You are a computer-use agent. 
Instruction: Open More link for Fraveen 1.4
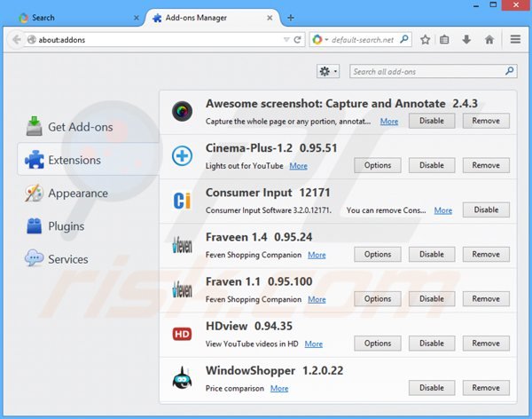(317, 255)
